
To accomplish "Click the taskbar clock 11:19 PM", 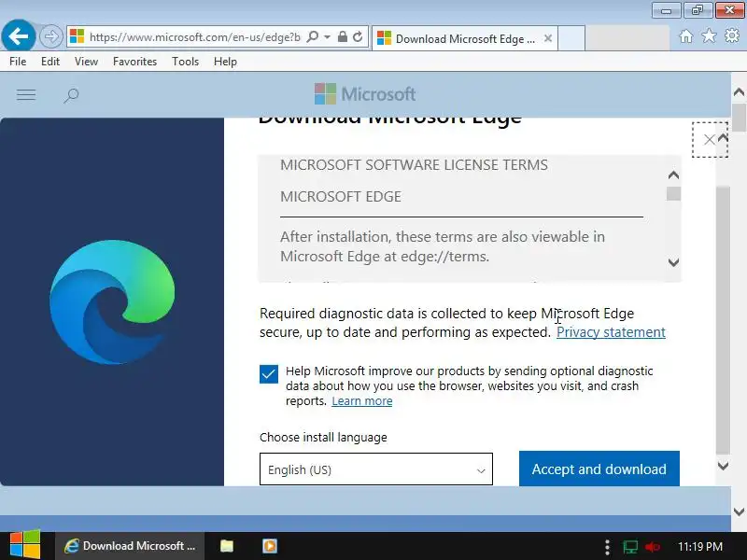I will click(699, 546).
